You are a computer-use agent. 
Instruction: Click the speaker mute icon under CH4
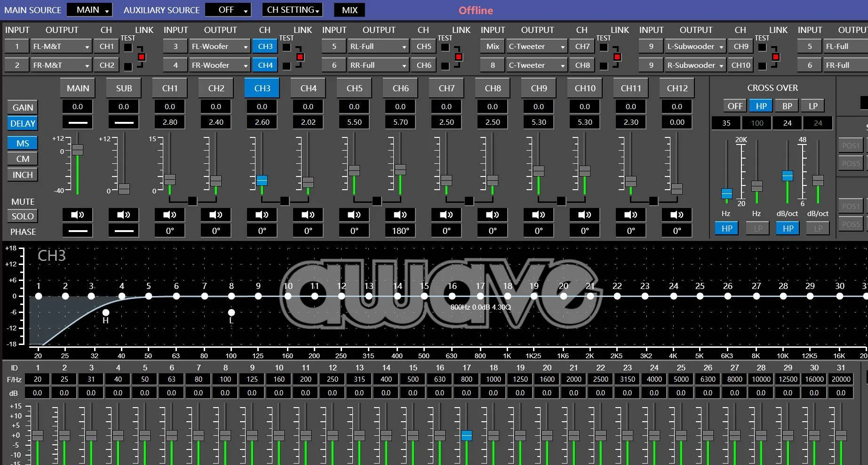click(x=308, y=215)
